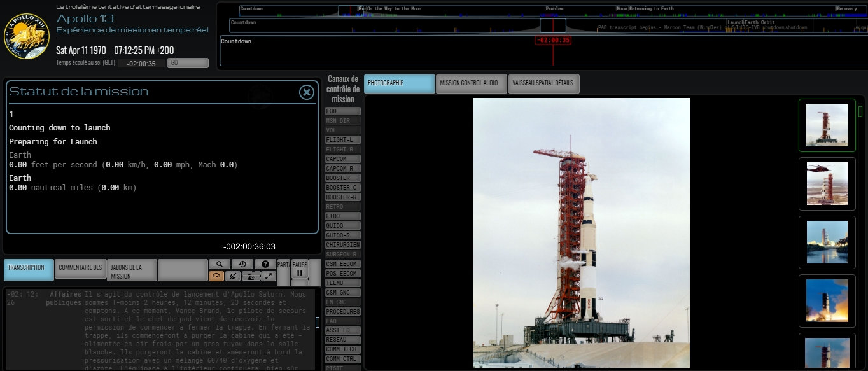Select the Jalons de la mission tab
868x371 pixels.
point(132,272)
